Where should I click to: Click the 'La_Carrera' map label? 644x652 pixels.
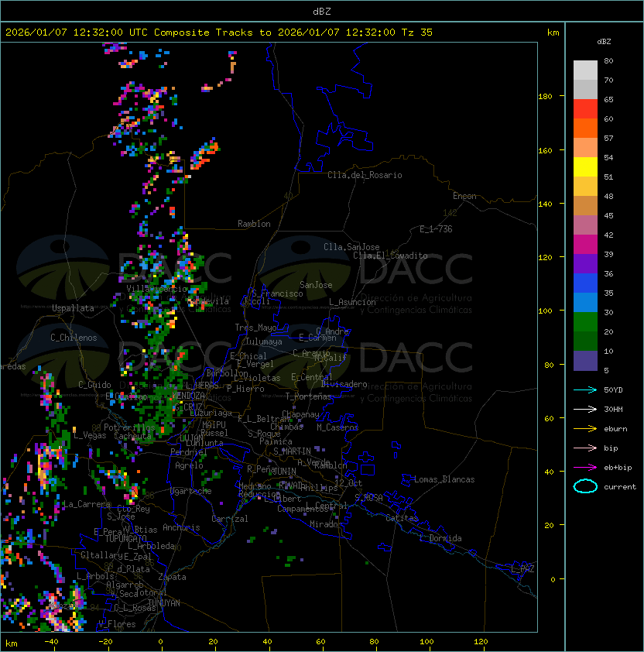pyautogui.click(x=87, y=504)
